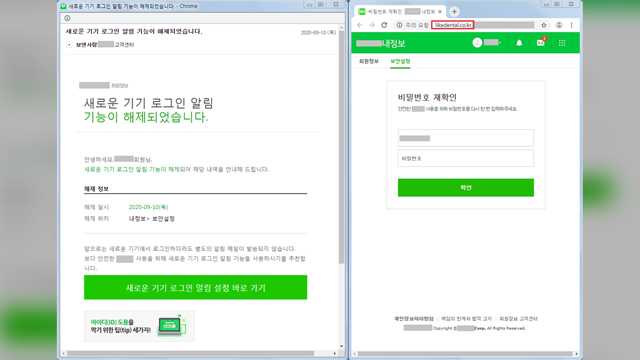Switch to the 회원정보 tab

pos(369,61)
